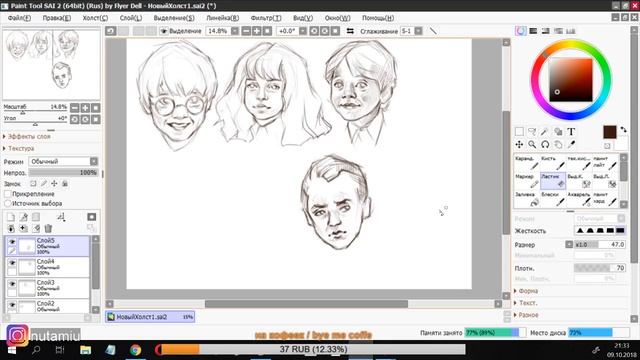
Task: Adjust the Размер brush size slider
Action: [600, 244]
